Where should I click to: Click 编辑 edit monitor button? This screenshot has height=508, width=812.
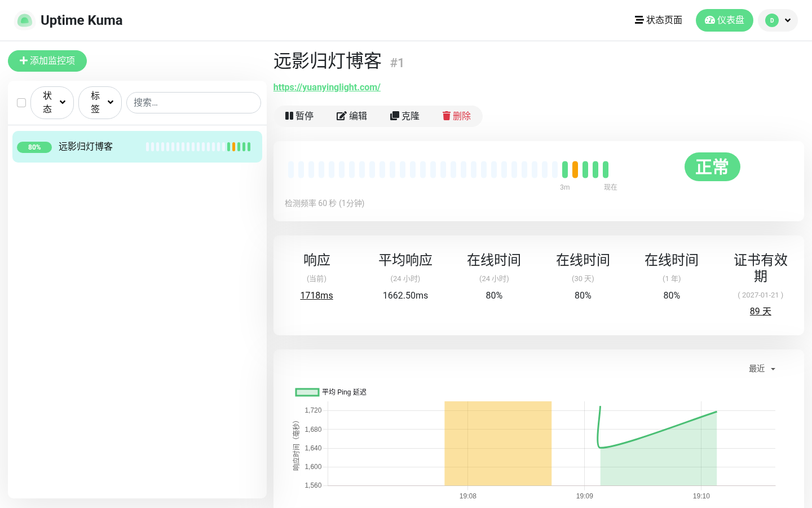click(x=352, y=116)
